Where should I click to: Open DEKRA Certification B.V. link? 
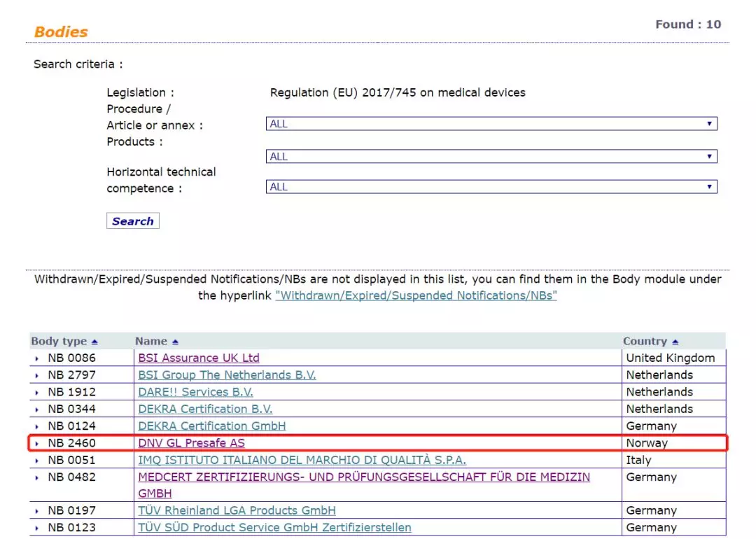[205, 409]
